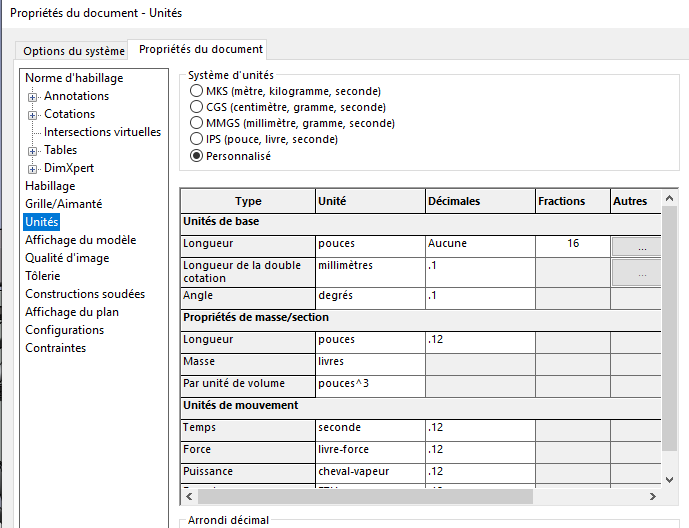Click the Type column header
This screenshot has width=689, height=528.
point(248,201)
